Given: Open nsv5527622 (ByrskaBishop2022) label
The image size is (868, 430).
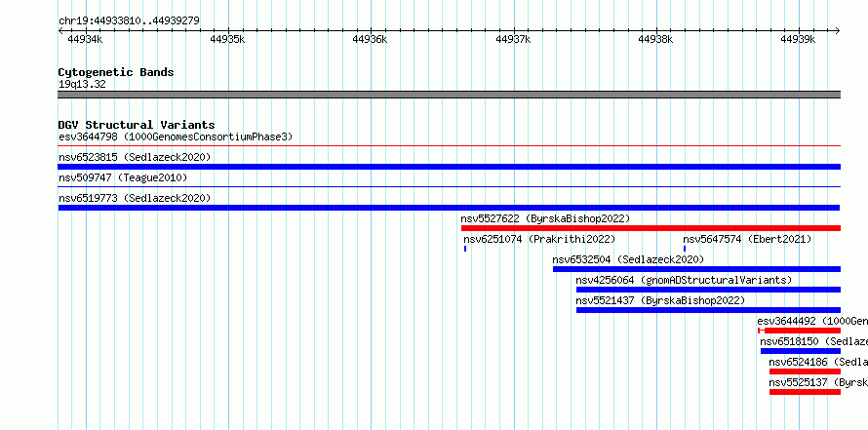Looking at the screenshot, I should coord(545,218).
